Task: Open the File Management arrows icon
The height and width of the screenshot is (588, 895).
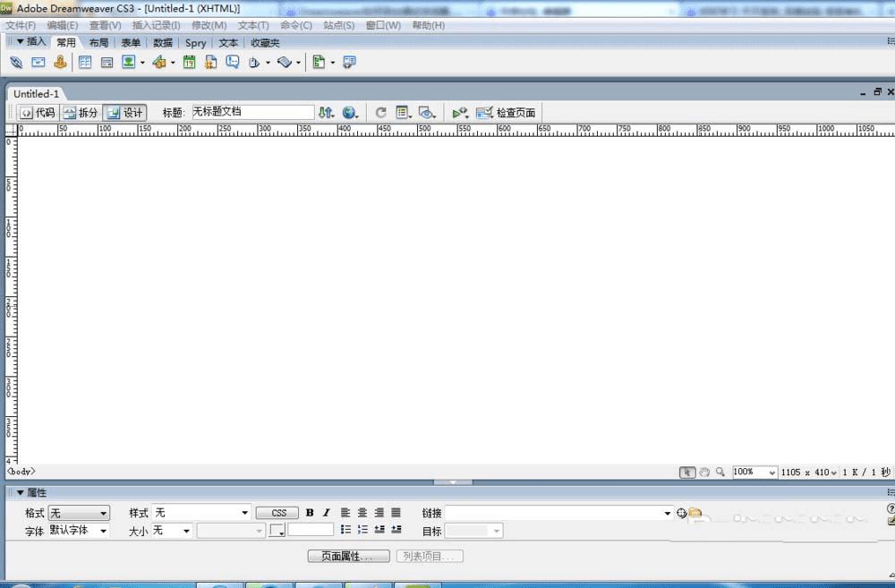Action: (326, 113)
